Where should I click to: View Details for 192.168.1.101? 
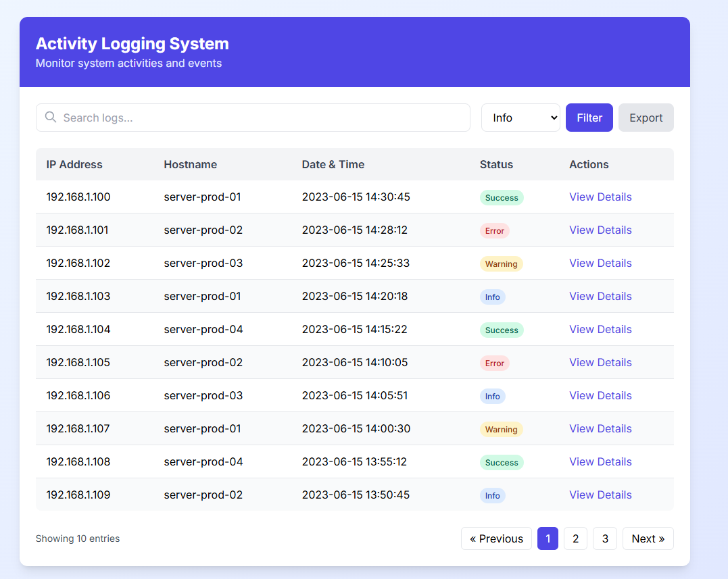coord(600,230)
